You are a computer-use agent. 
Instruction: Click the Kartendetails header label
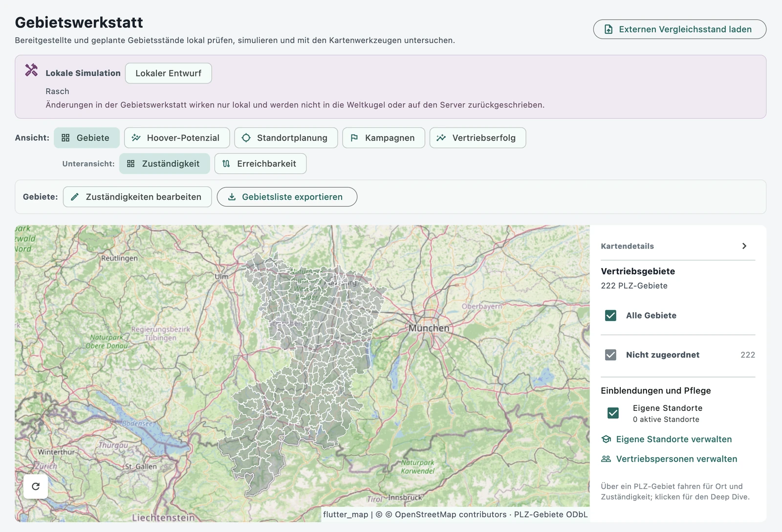point(627,246)
